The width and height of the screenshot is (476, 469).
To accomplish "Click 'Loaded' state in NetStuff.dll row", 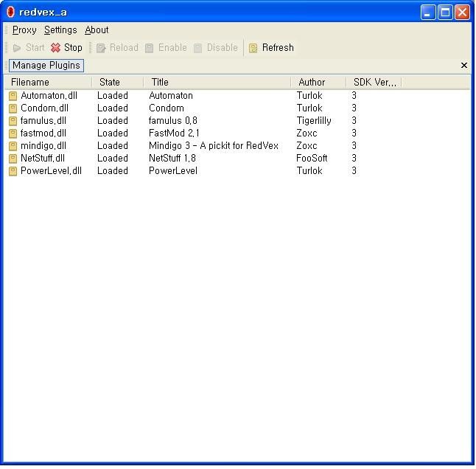I will [x=112, y=159].
